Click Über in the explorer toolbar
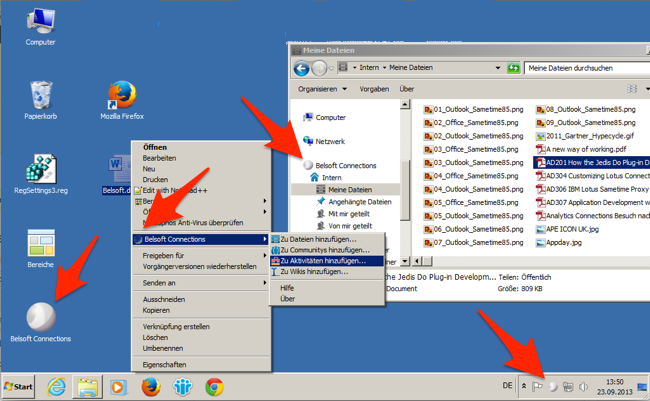Screen dimensions: 650x401 coord(407,89)
